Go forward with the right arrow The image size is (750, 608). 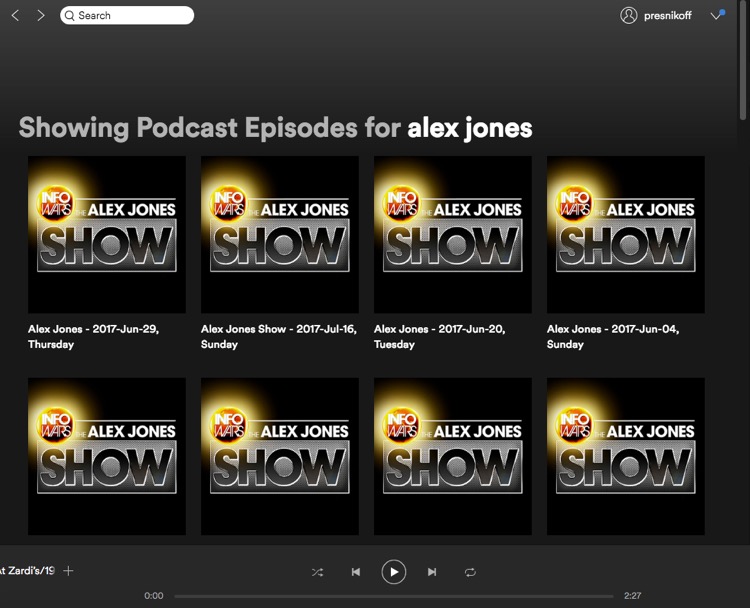(41, 16)
